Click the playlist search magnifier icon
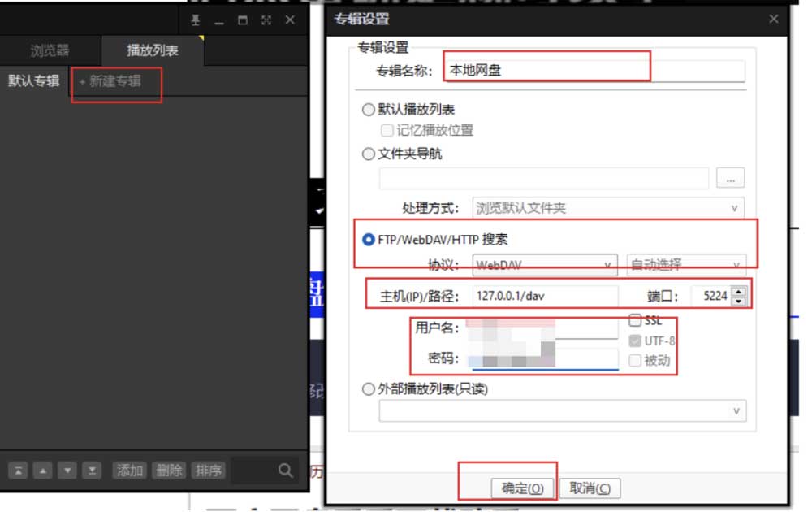The height and width of the screenshot is (512, 812). tap(285, 471)
